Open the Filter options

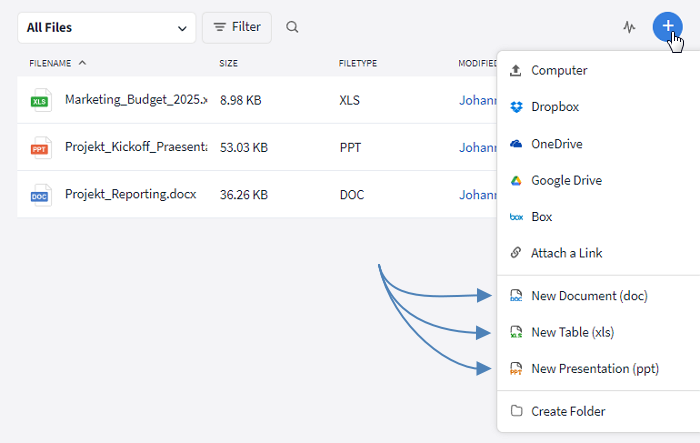[x=237, y=28]
